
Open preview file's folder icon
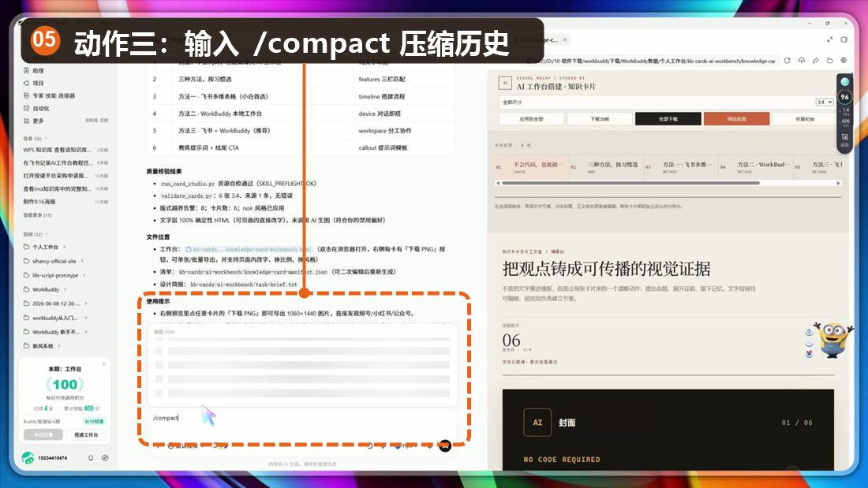point(830,60)
